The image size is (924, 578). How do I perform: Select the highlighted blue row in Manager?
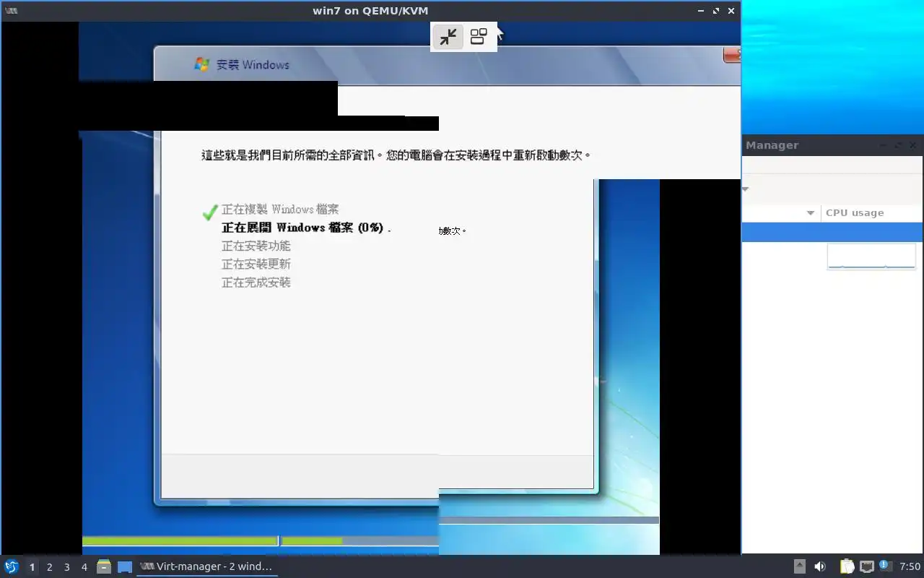tap(832, 232)
